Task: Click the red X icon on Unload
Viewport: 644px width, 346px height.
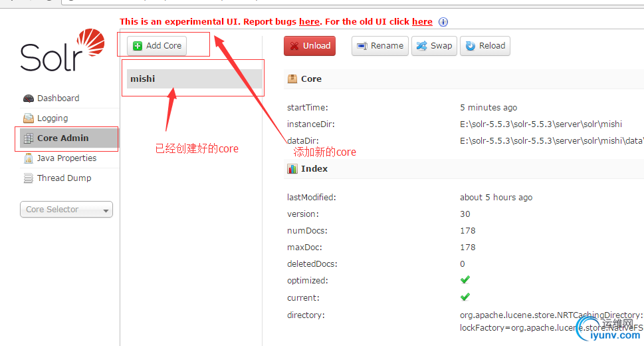Action: pyautogui.click(x=294, y=46)
